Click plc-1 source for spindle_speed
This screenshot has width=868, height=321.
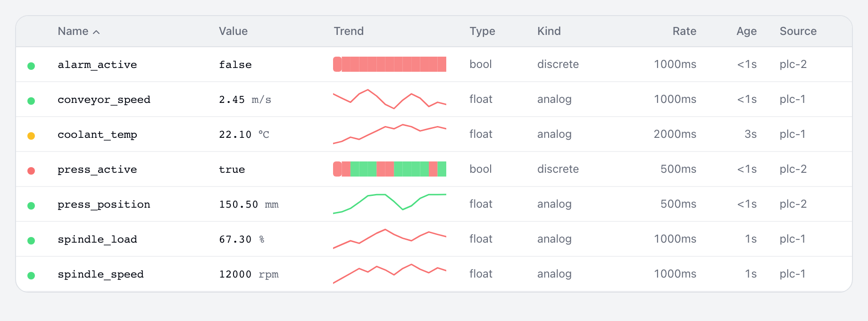point(793,274)
